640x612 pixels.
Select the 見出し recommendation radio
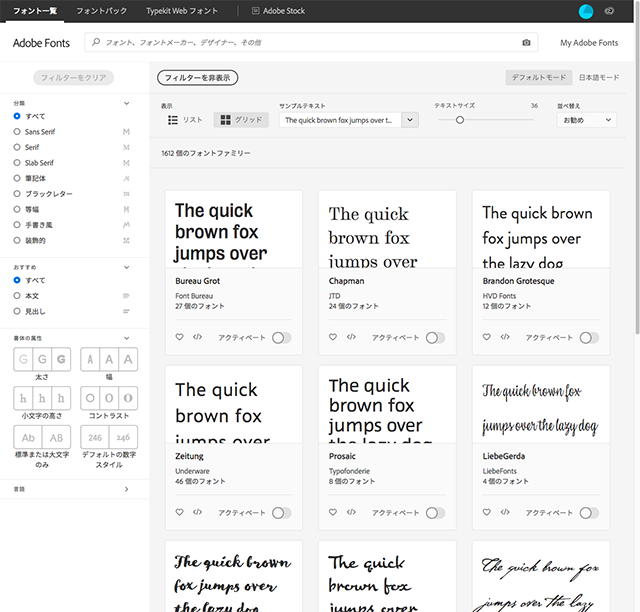tap(17, 311)
